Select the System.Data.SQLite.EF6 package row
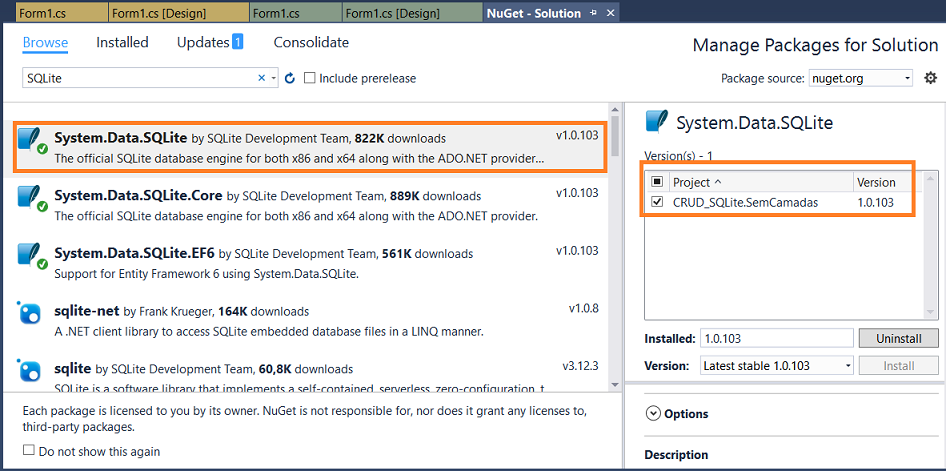The height and width of the screenshot is (471, 946). point(308,261)
